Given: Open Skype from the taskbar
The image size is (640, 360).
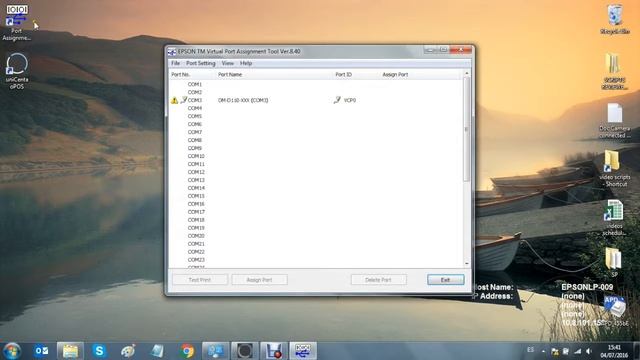Looking at the screenshot, I should click(99, 351).
